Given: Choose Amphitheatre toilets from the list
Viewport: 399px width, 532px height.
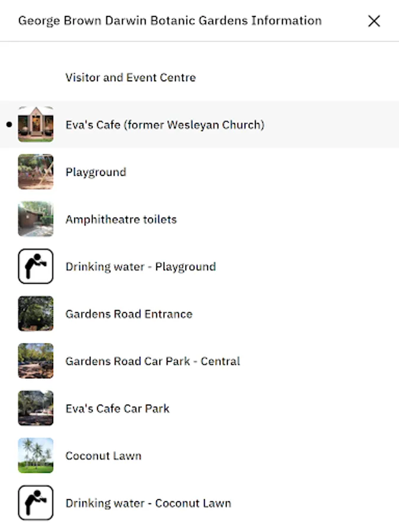Looking at the screenshot, I should click(x=121, y=219).
